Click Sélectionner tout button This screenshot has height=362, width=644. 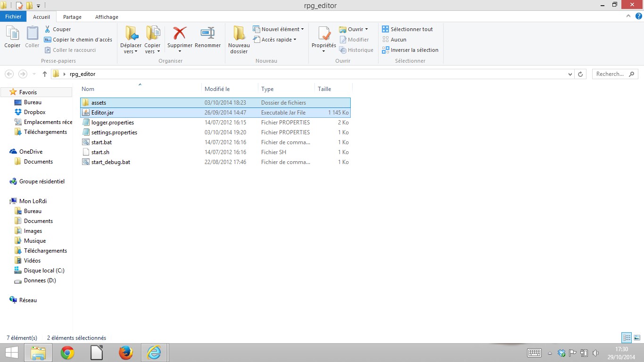[407, 29]
